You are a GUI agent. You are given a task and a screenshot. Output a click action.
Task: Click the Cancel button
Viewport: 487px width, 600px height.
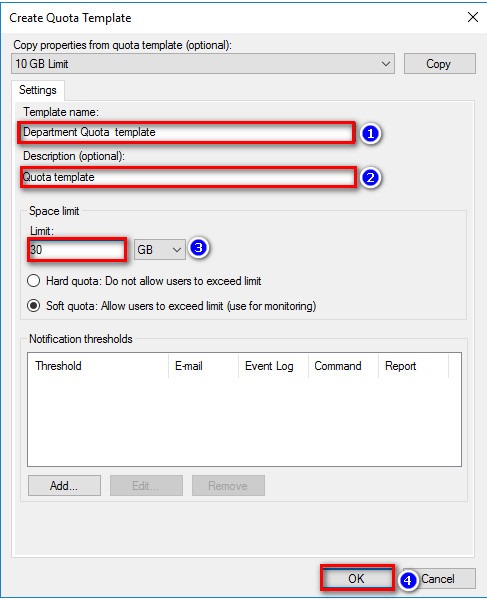pyautogui.click(x=440, y=578)
